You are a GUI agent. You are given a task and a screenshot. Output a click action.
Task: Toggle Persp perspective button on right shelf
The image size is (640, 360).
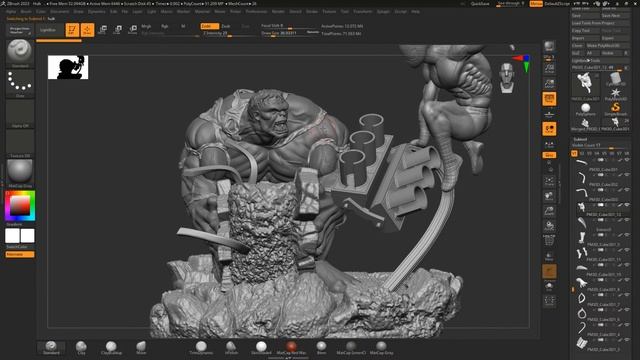tap(549, 98)
